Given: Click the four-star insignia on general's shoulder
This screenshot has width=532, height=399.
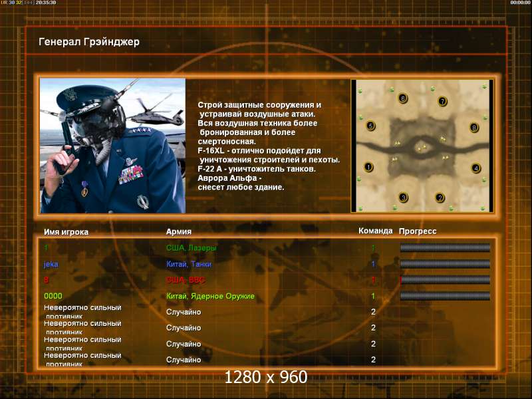Looking at the screenshot, I should coord(142,130).
